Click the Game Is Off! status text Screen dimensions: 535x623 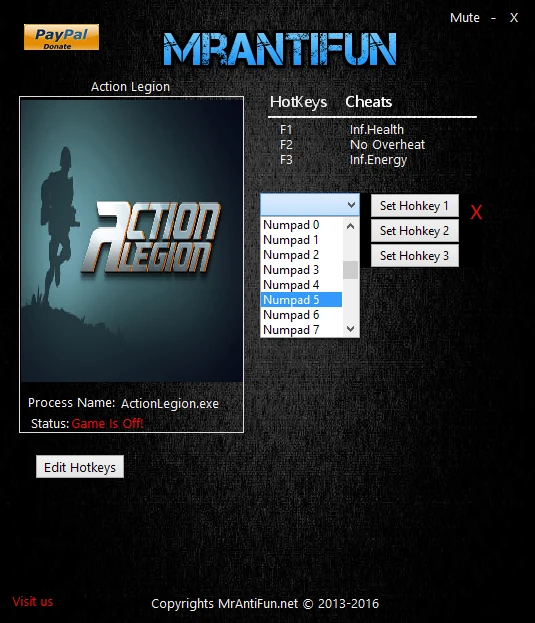[107, 424]
